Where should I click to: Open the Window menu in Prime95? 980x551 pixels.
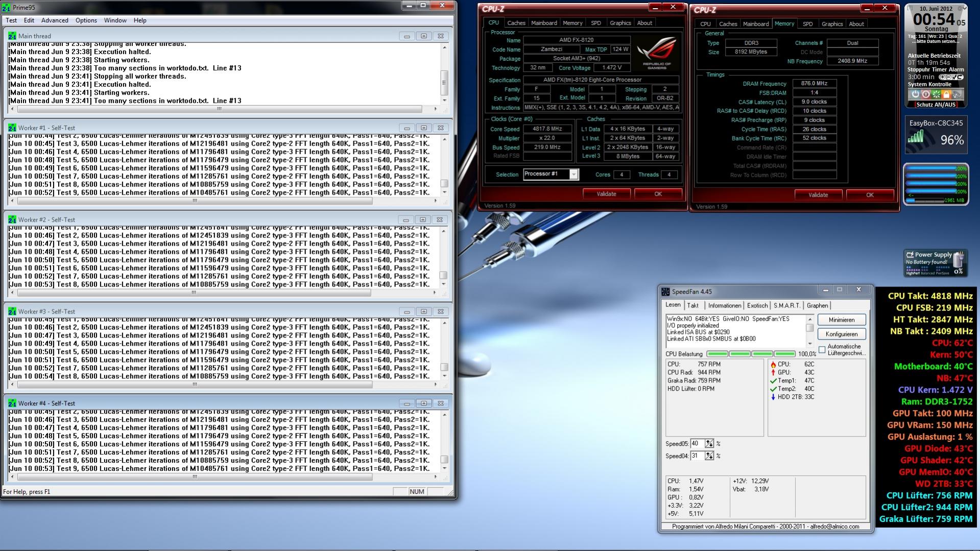click(x=115, y=20)
